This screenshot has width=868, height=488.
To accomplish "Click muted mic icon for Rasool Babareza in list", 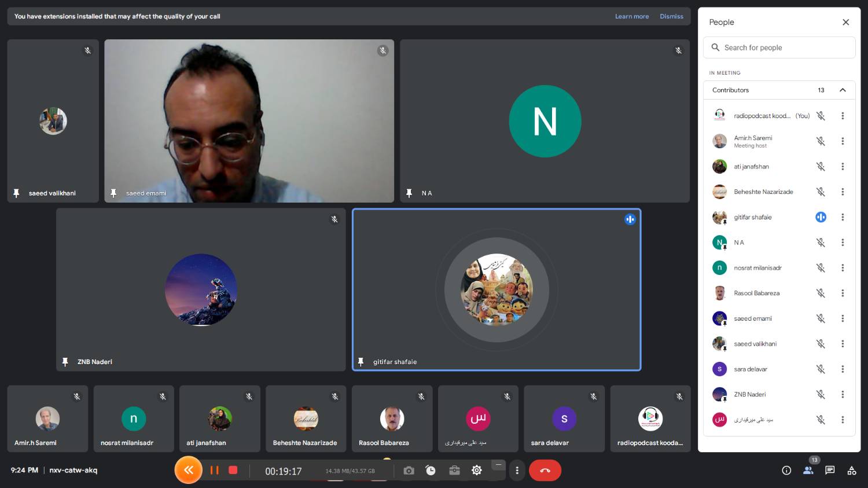I will (821, 293).
